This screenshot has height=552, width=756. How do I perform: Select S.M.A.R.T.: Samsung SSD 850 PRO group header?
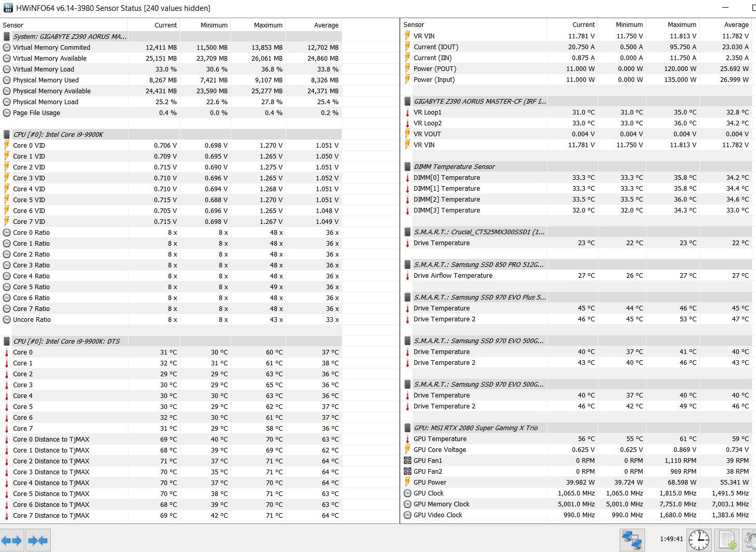[x=577, y=264]
